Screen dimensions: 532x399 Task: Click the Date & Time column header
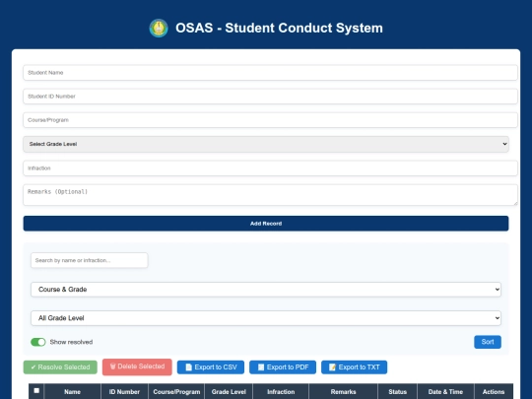[445, 391]
